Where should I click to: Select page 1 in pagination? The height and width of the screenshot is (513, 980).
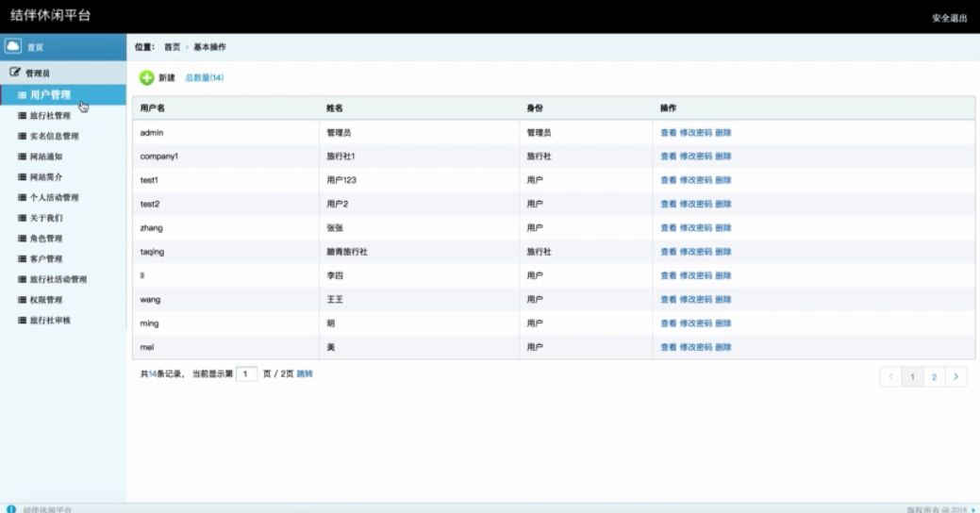click(x=912, y=376)
